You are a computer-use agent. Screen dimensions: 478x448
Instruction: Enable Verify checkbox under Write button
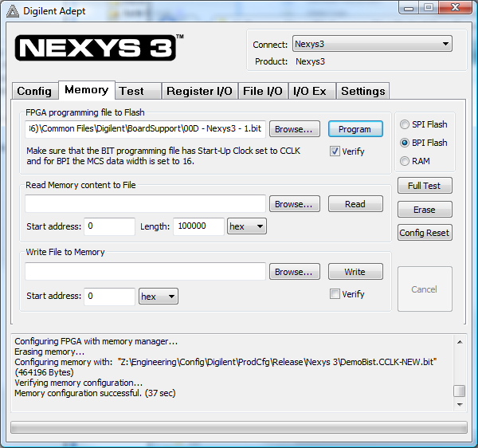[335, 294]
